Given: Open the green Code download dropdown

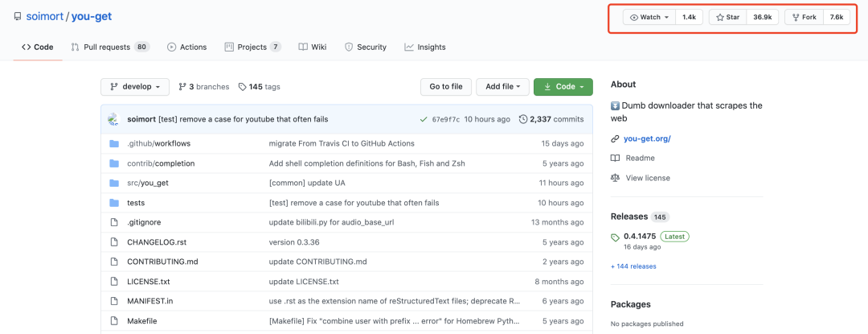Looking at the screenshot, I should [563, 86].
